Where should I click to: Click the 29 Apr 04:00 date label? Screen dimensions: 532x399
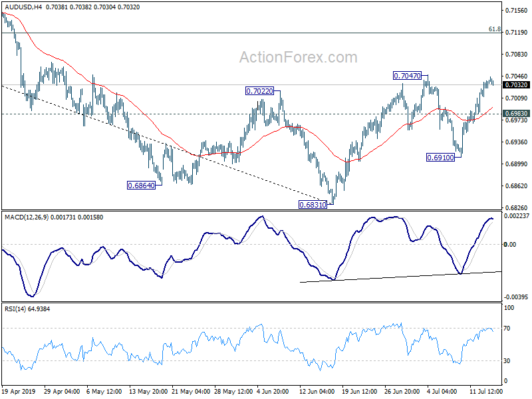click(x=62, y=391)
